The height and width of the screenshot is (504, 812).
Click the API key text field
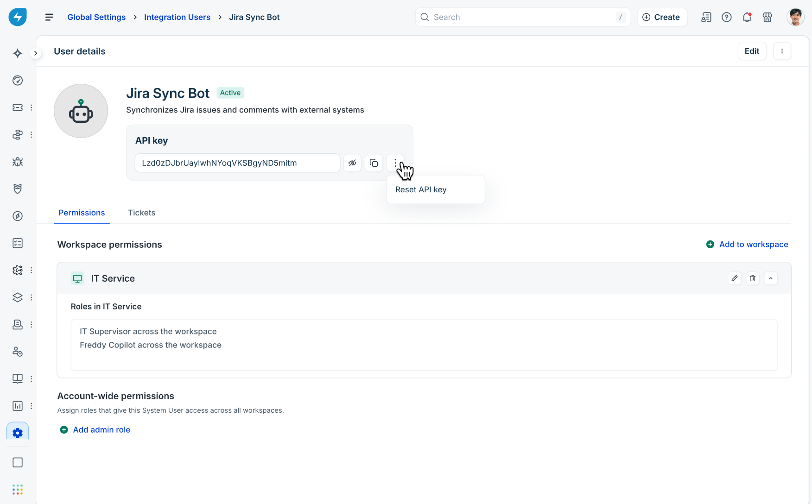coord(238,163)
